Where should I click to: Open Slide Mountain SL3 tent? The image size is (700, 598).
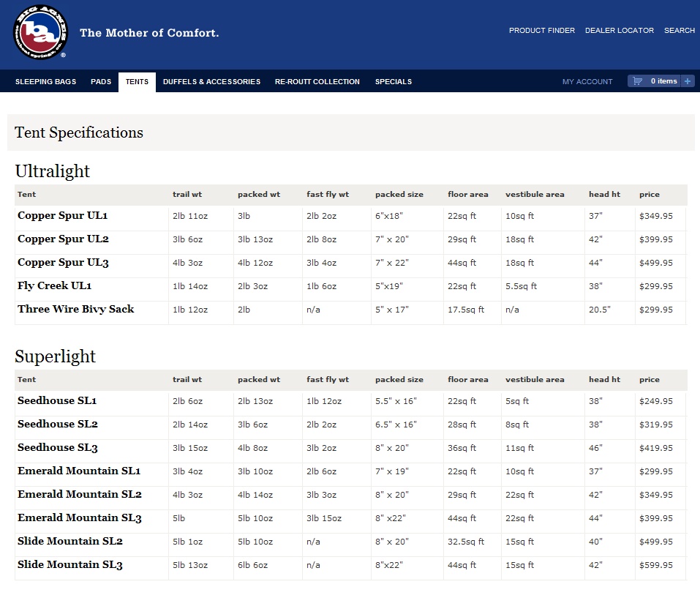[x=70, y=564]
